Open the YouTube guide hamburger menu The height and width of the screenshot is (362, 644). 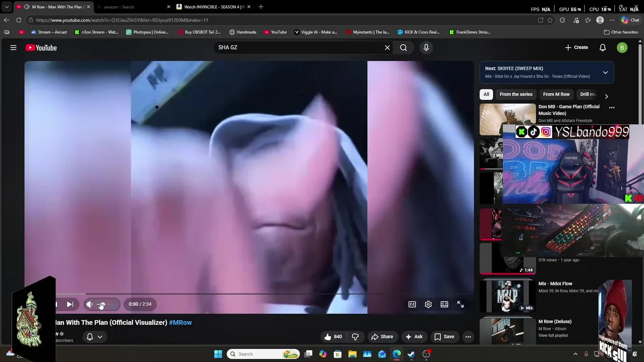[x=14, y=48]
